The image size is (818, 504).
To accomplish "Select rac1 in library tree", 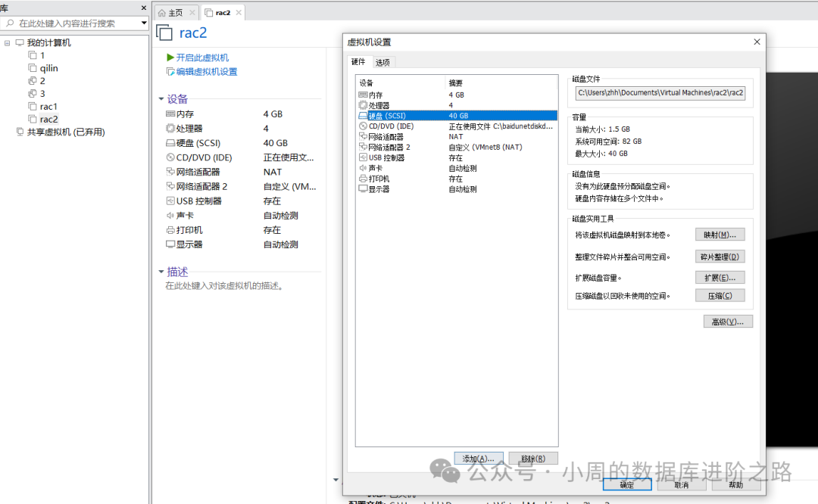I will coord(48,107).
